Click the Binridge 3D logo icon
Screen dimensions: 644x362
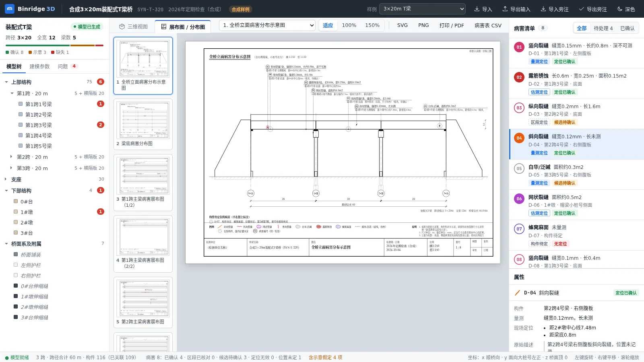(10, 9)
